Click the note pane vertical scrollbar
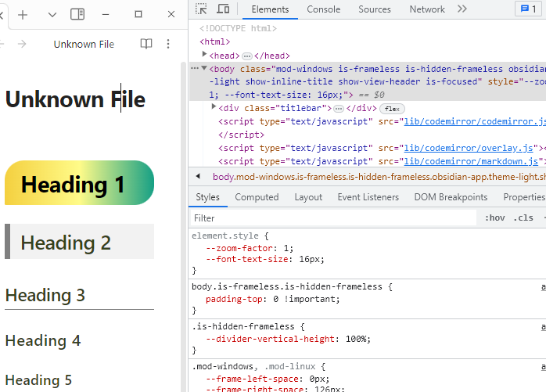This screenshot has width=546, height=392. pyautogui.click(x=184, y=226)
